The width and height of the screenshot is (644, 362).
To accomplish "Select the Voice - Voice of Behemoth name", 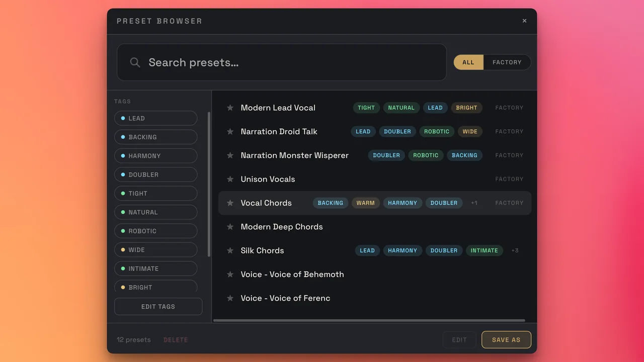I will tap(292, 274).
